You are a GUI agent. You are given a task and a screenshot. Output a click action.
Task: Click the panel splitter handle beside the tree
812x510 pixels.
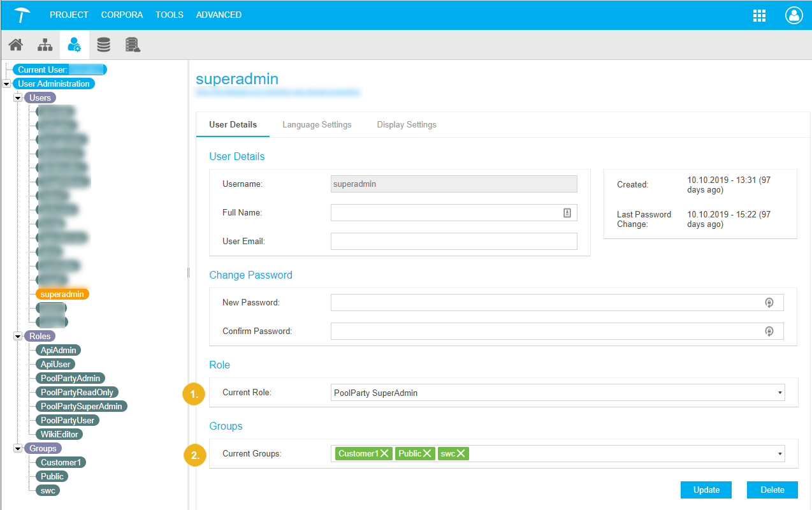pyautogui.click(x=188, y=273)
